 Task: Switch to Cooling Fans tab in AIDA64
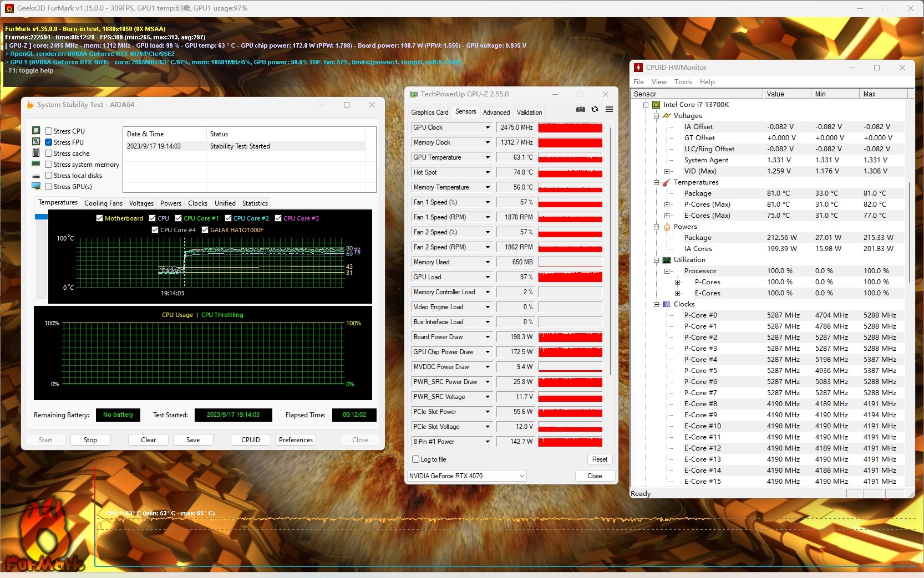tap(104, 203)
